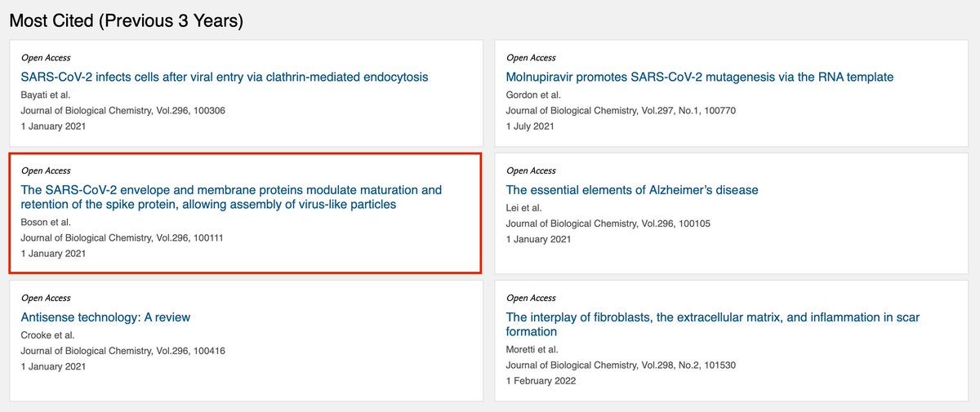Open the fibroblasts and scar formation article
The height and width of the screenshot is (412, 980).
tap(713, 324)
